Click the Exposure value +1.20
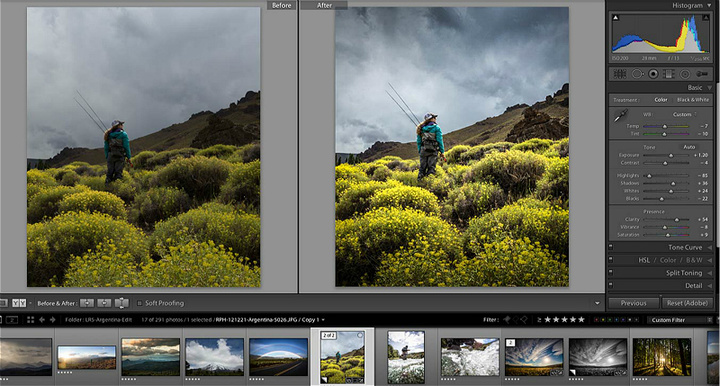The image size is (720, 386). 700,155
